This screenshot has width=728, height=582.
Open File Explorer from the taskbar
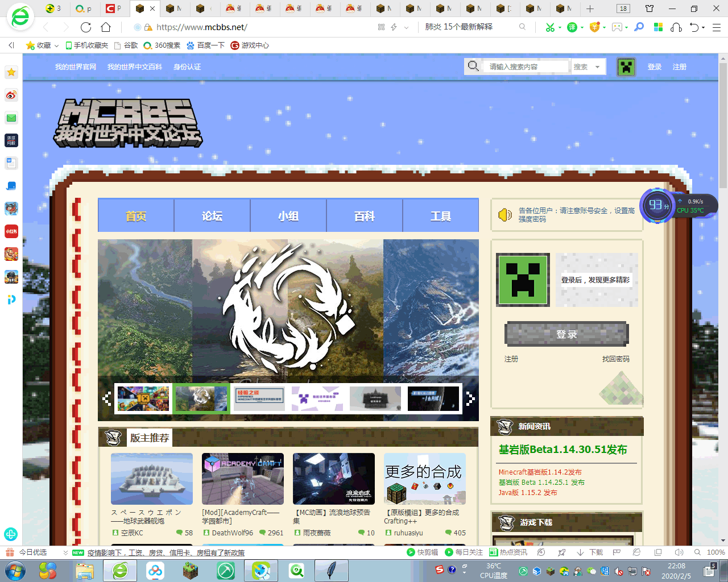click(x=85, y=571)
